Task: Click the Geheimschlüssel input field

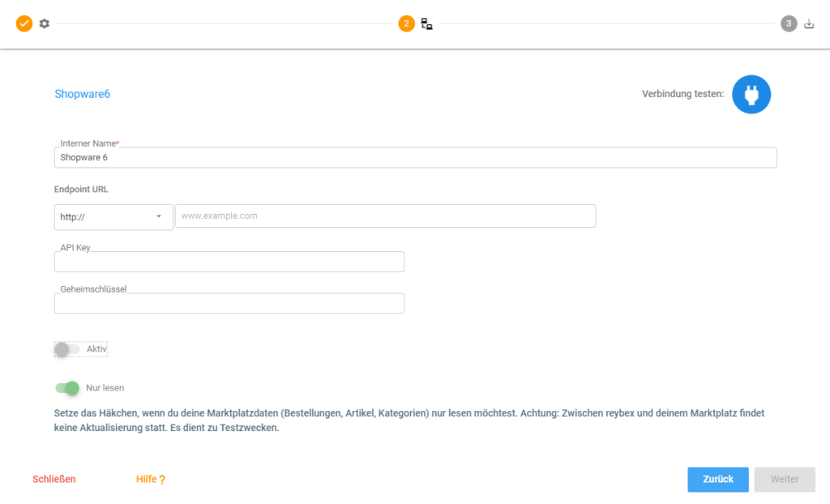Action: point(229,303)
